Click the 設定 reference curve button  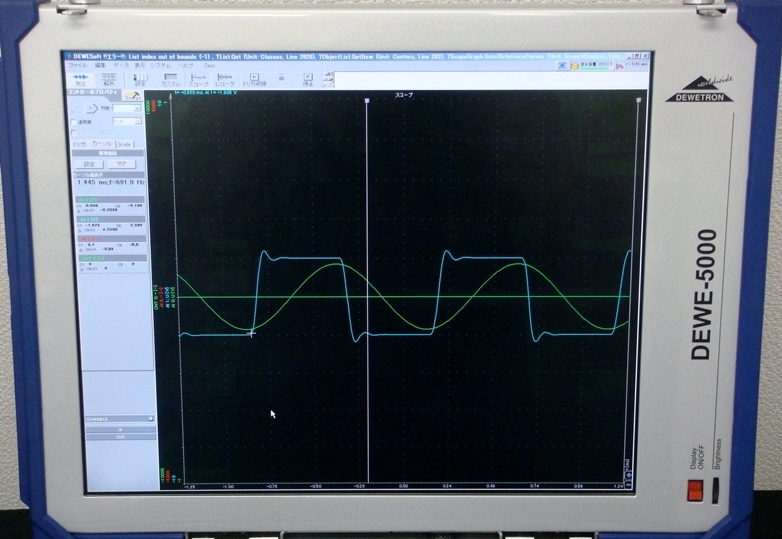coord(89,164)
